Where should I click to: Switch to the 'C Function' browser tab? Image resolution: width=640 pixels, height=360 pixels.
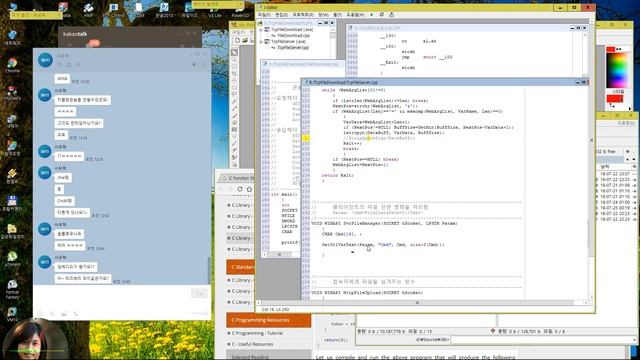(238, 178)
